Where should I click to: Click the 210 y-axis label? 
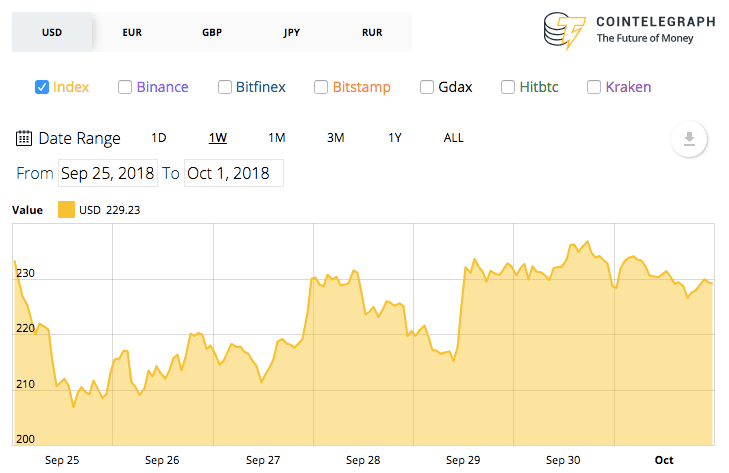click(x=25, y=384)
